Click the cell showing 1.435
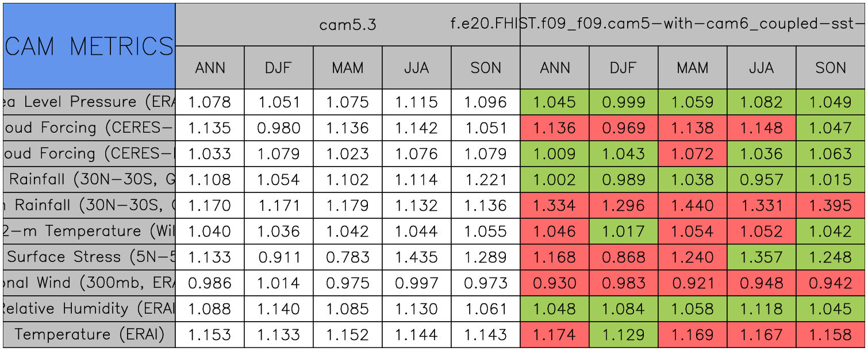 point(417,257)
